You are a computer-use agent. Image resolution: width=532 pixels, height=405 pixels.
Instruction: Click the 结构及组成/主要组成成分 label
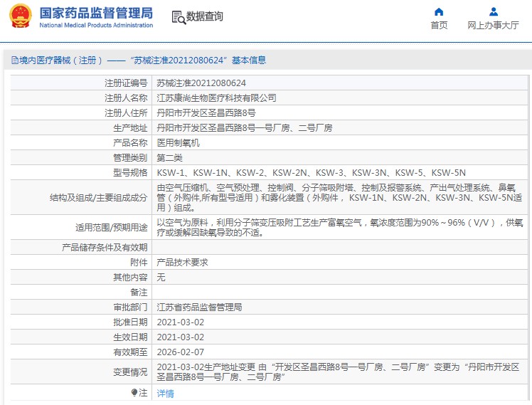coord(98,198)
